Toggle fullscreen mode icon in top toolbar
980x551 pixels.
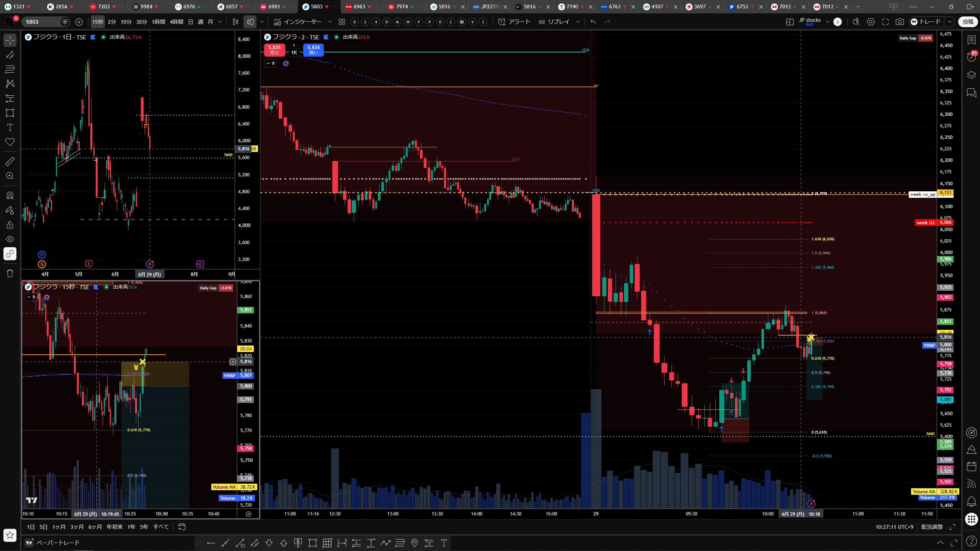(885, 22)
